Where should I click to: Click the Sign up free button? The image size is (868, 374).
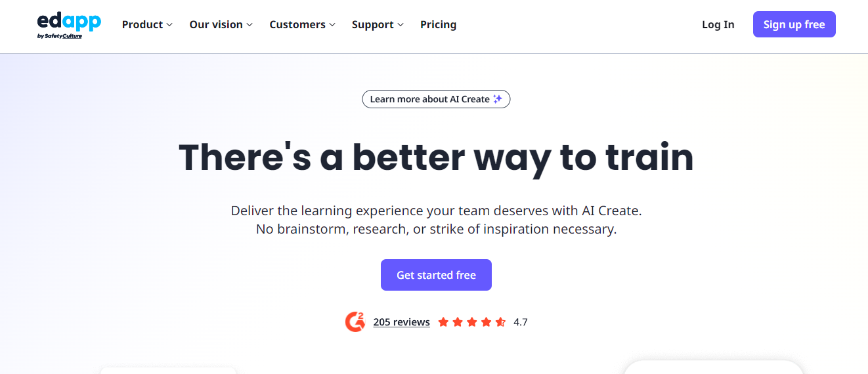pos(794,24)
